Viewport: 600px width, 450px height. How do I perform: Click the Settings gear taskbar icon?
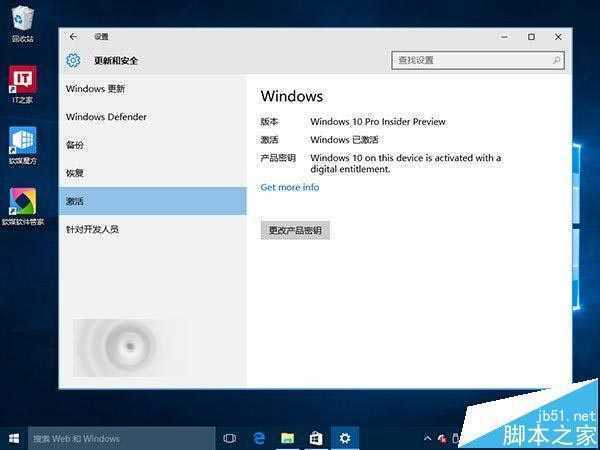(345, 438)
